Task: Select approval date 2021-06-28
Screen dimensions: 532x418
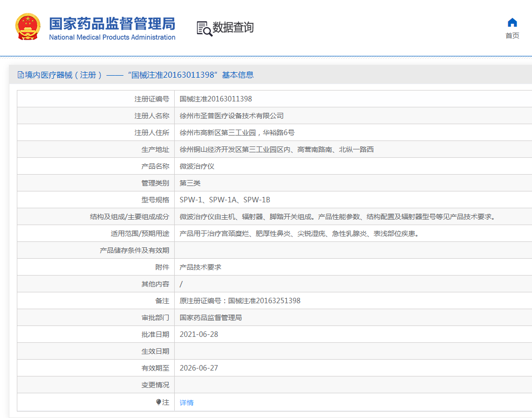Action: point(199,334)
